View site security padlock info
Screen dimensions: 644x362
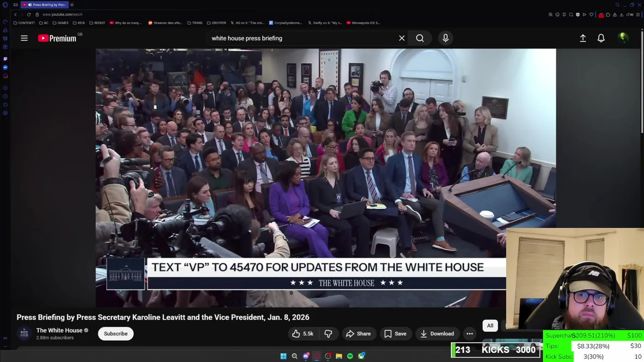tap(37, 15)
